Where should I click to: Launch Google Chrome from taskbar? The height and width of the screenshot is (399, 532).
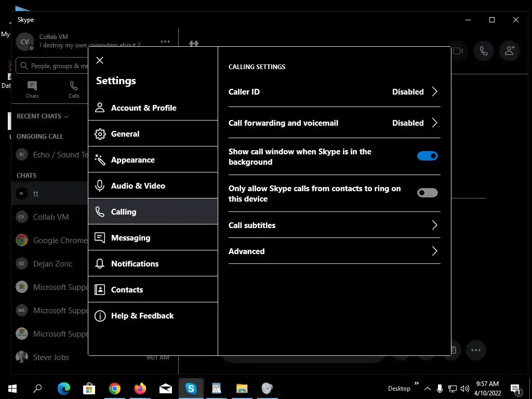115,389
